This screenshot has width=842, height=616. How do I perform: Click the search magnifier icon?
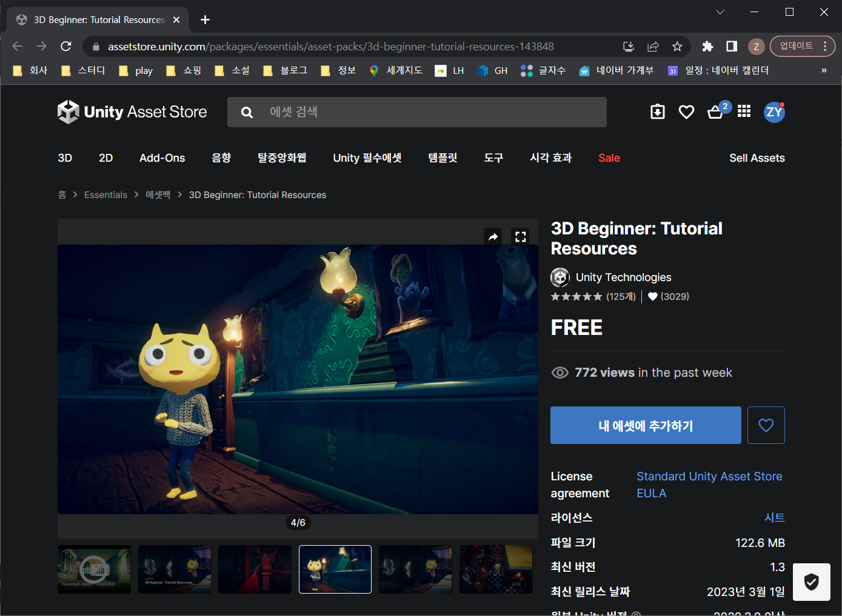click(247, 112)
